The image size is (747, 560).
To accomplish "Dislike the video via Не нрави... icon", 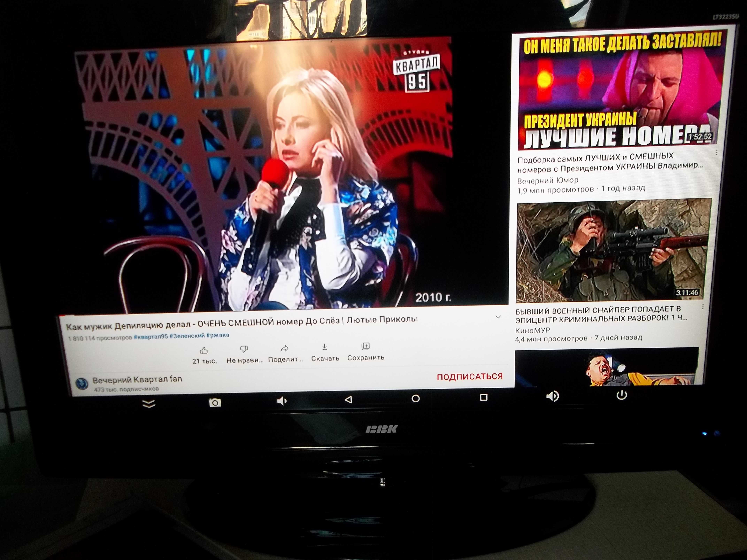I will click(244, 349).
